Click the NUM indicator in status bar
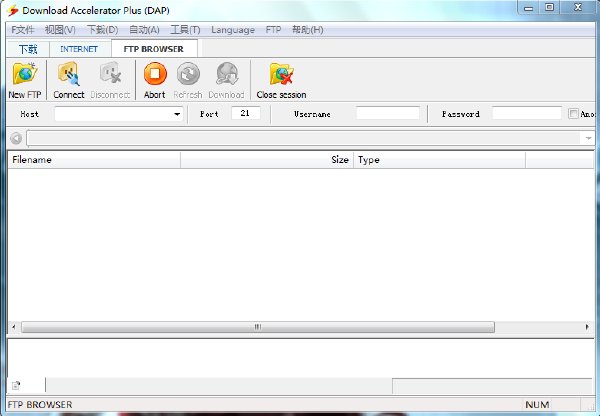 pyautogui.click(x=537, y=405)
